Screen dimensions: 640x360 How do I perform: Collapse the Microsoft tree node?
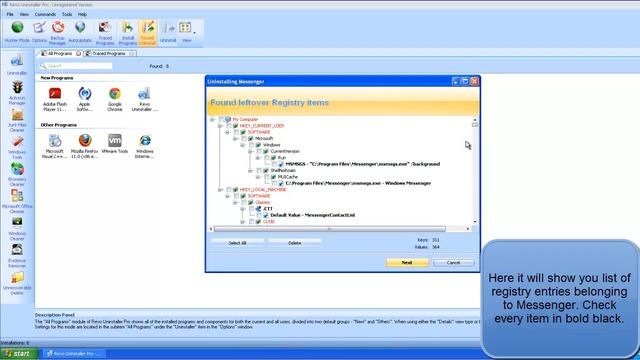[235, 139]
